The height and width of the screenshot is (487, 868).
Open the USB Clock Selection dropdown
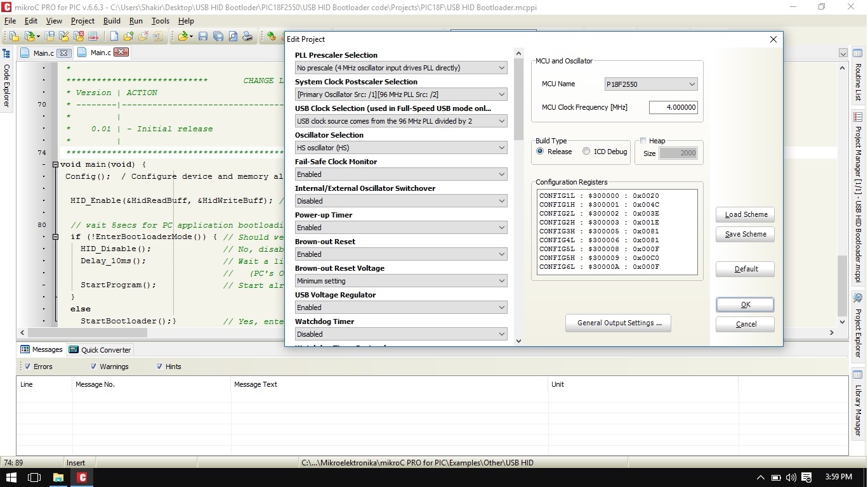pyautogui.click(x=401, y=121)
